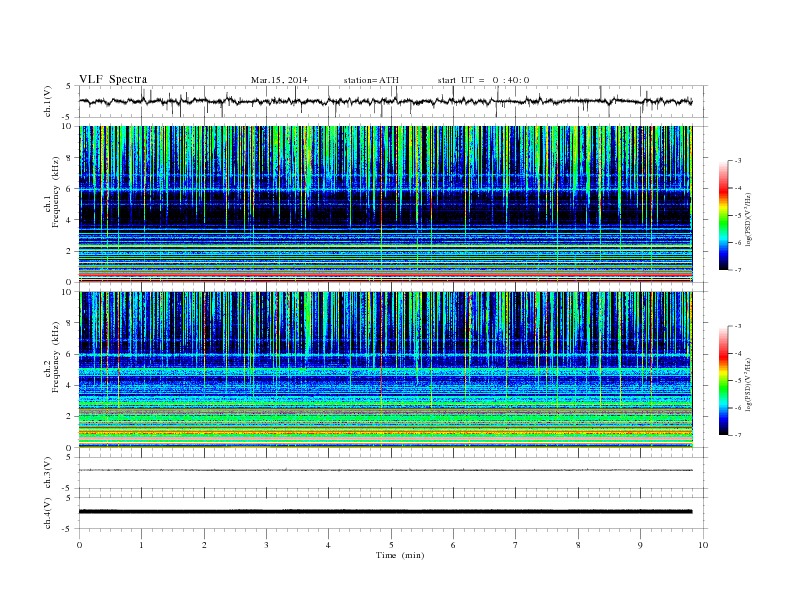Click the ch.2 spectrogram "2" kHz tick label
The width and height of the screenshot is (792, 612).
tap(69, 417)
